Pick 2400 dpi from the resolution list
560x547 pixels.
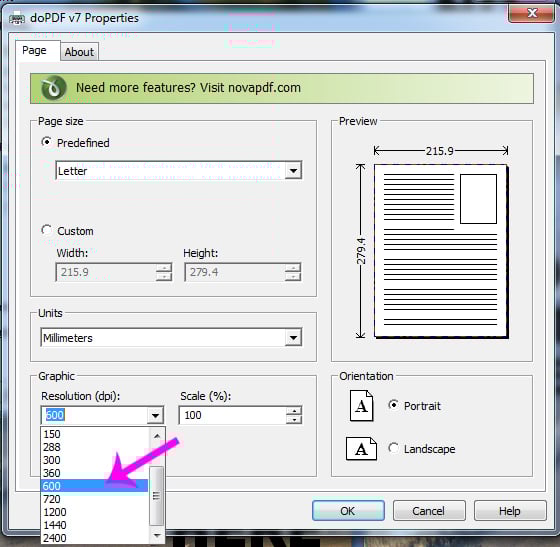(x=95, y=538)
